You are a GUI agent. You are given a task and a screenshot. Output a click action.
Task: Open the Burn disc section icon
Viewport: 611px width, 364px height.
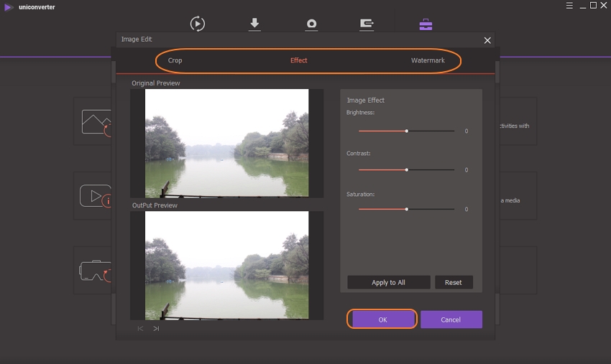tap(311, 24)
